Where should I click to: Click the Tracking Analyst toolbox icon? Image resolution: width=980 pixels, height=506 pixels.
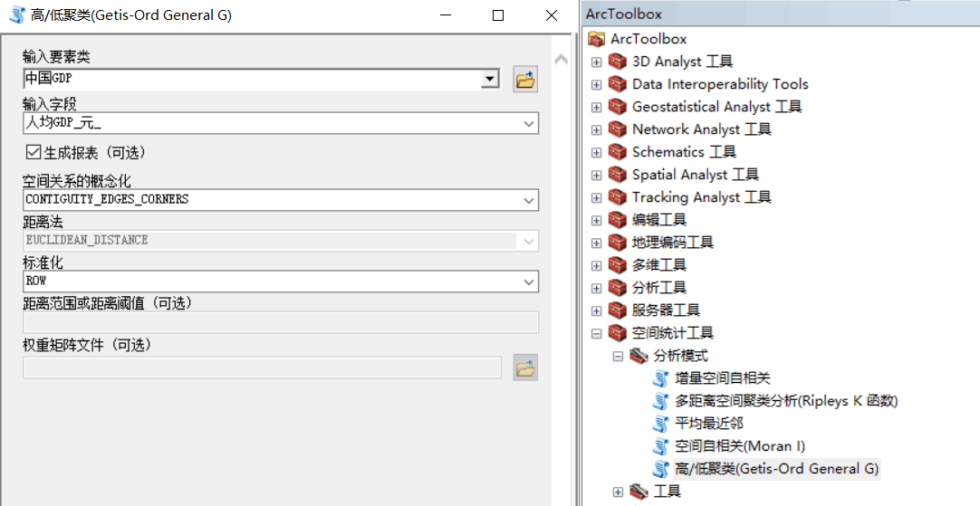click(x=618, y=197)
